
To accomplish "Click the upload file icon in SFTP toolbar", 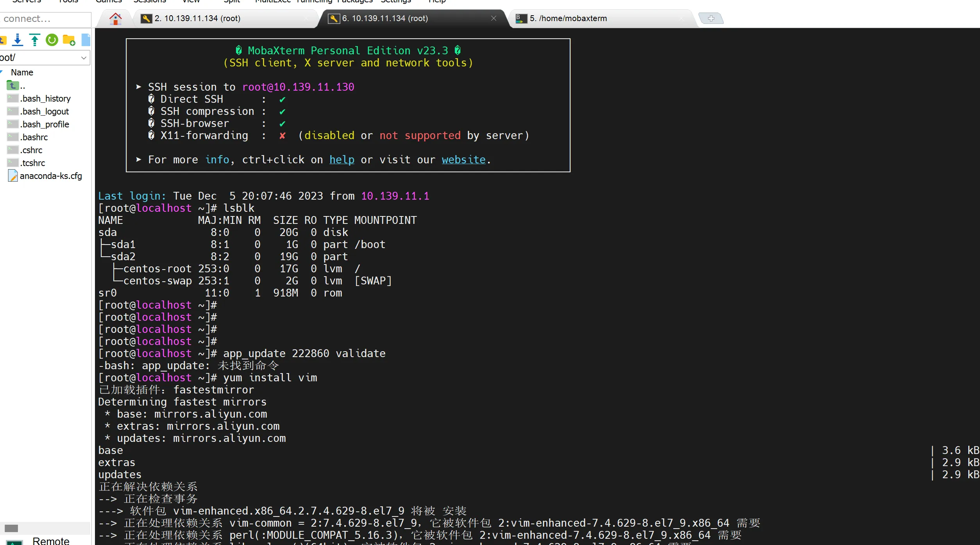I will (x=35, y=40).
